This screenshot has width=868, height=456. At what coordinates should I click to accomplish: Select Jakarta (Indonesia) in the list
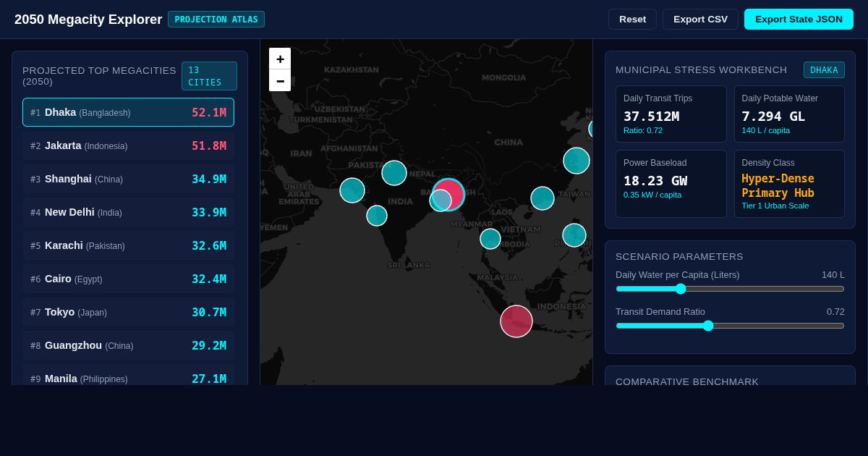pos(128,145)
